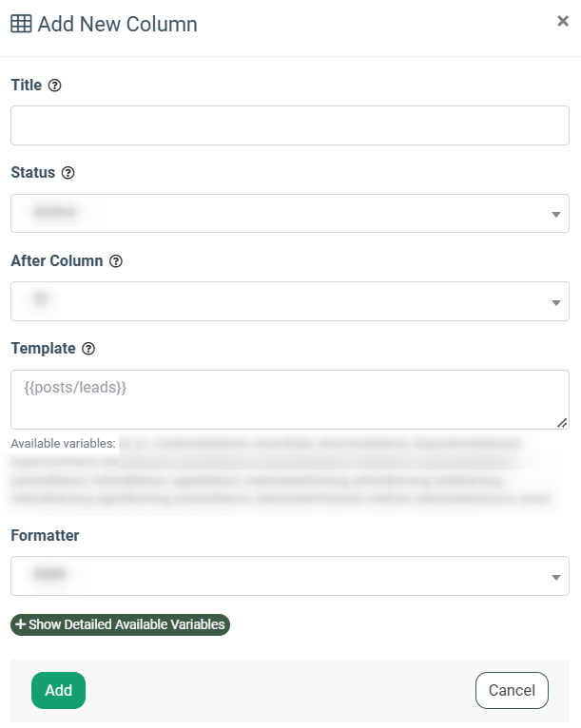Click the help icon beside Status
Screen dimensions: 581x728
point(68,173)
